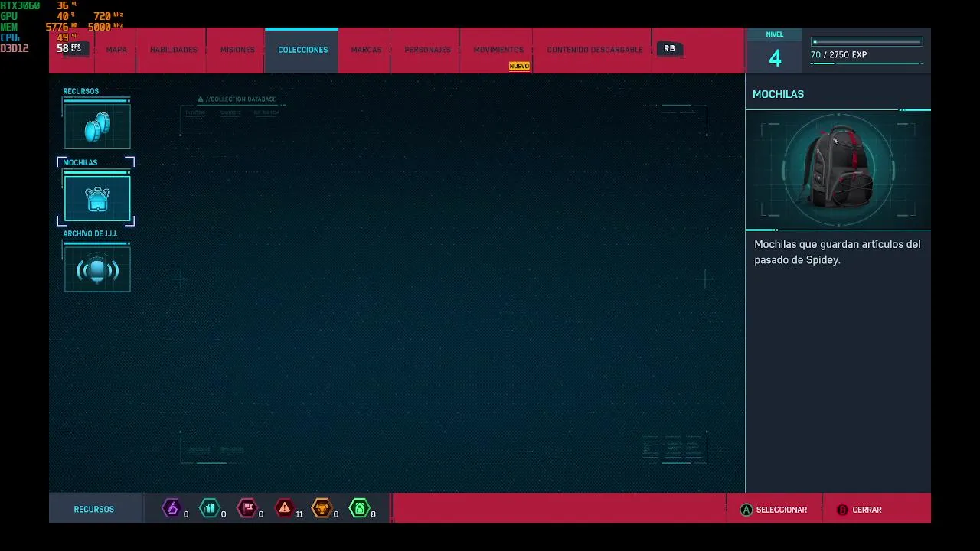Switch to the Mapa tab
The height and width of the screenshot is (551, 980).
click(x=116, y=50)
